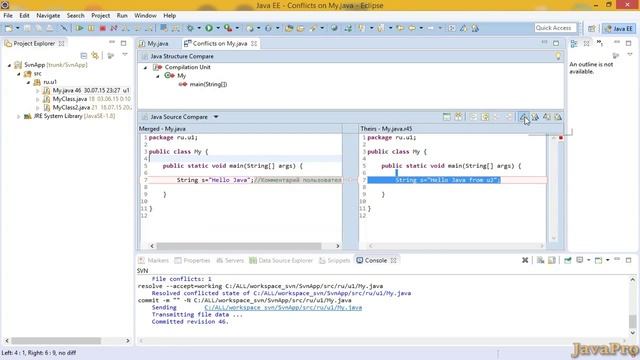Click the hovered next-difference icon in compare toolbar
Image resolution: width=640 pixels, height=360 pixels.
523,117
